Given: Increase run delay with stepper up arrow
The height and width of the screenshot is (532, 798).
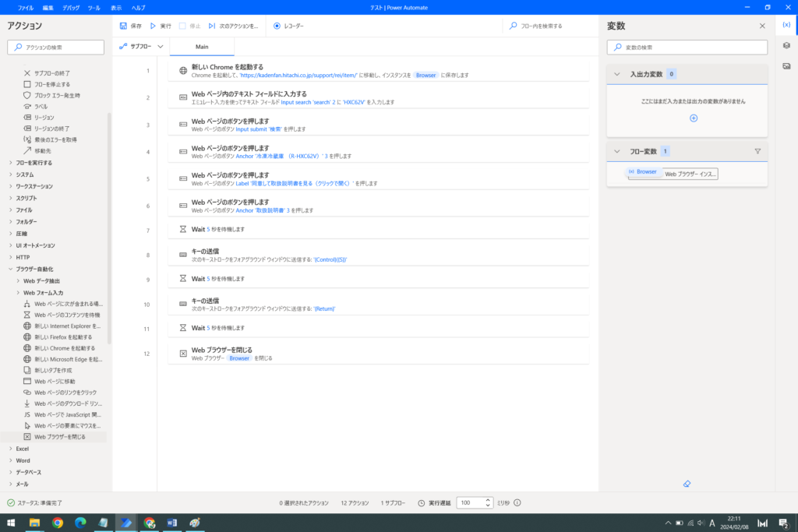Looking at the screenshot, I should [x=488, y=500].
